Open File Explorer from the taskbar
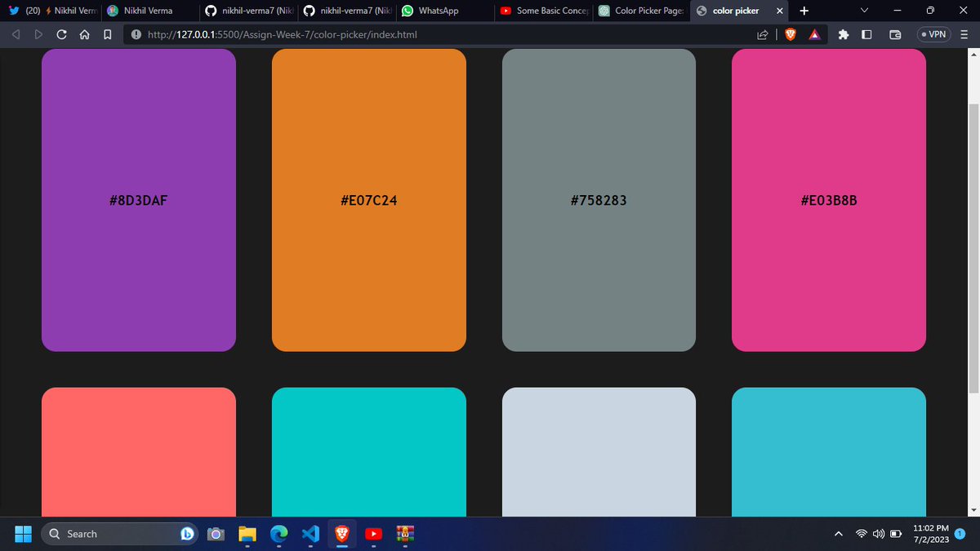The width and height of the screenshot is (980, 551). (247, 534)
